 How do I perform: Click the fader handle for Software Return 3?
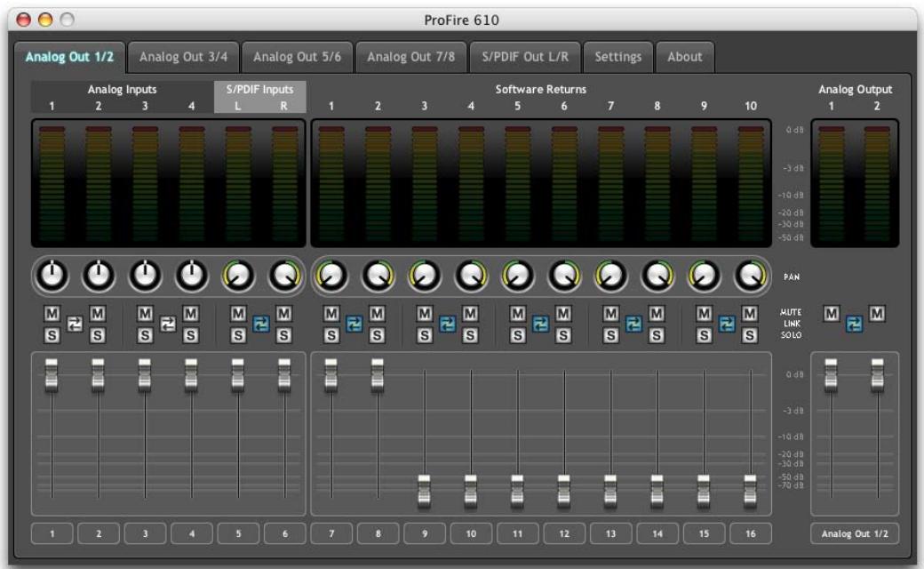coord(425,491)
